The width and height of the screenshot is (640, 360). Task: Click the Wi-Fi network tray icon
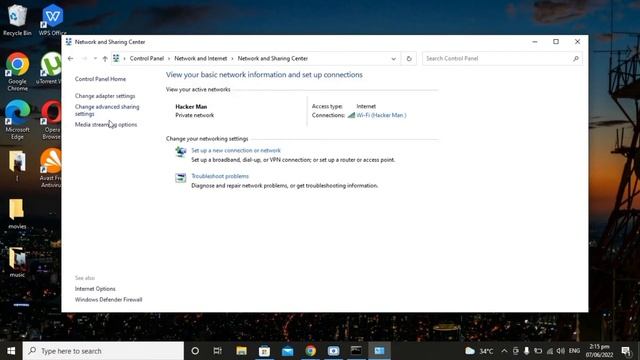click(550, 351)
